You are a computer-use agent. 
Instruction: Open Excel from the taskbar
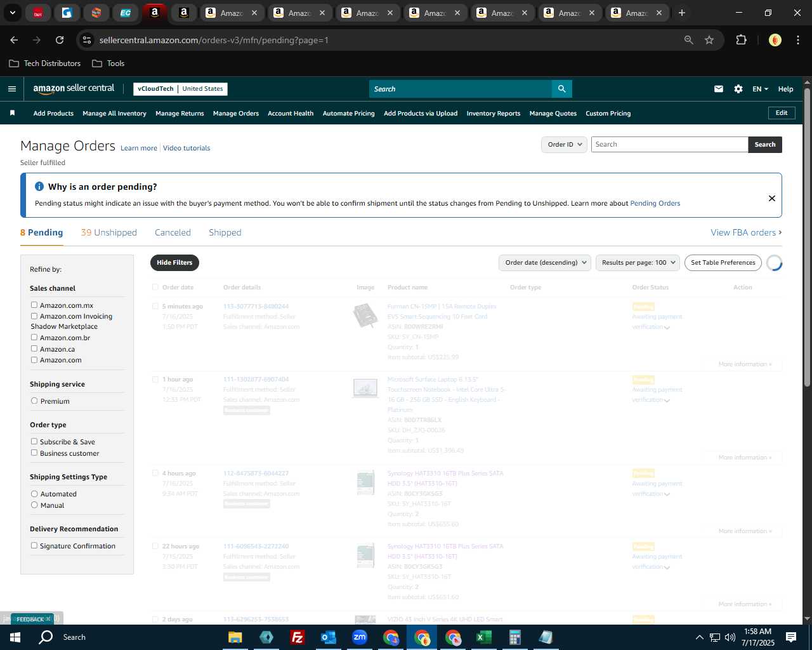click(x=484, y=637)
